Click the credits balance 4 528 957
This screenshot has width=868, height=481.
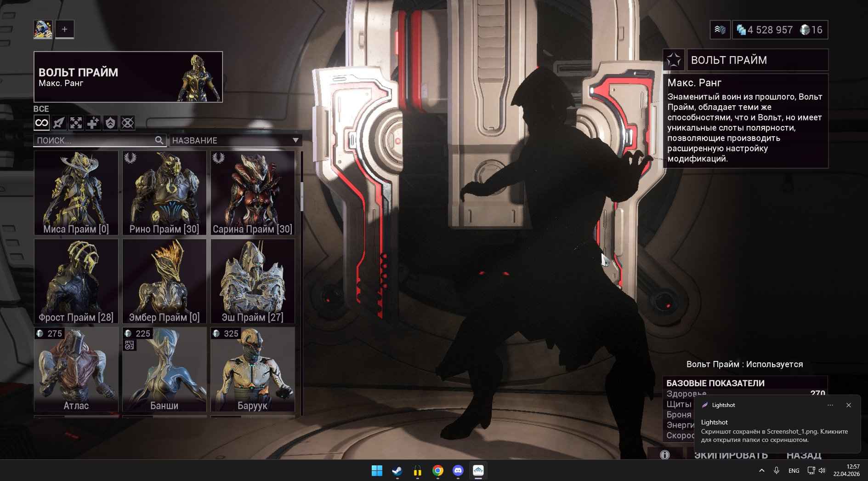point(765,30)
